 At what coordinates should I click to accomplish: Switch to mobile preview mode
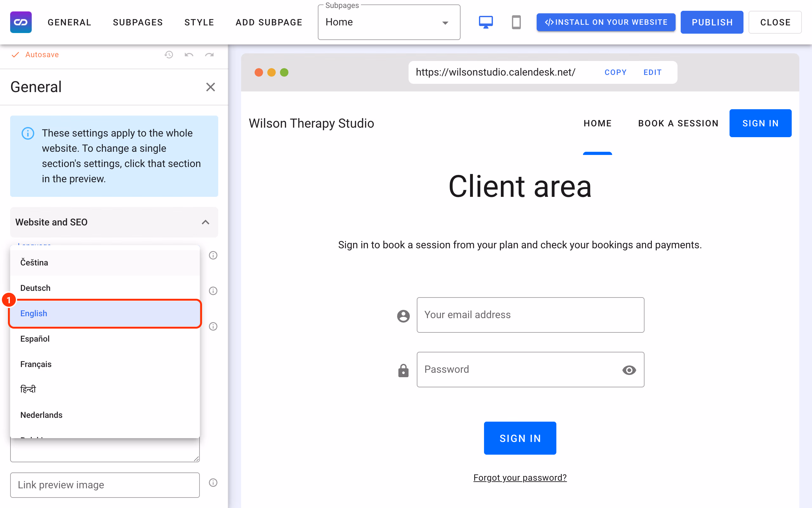516,22
